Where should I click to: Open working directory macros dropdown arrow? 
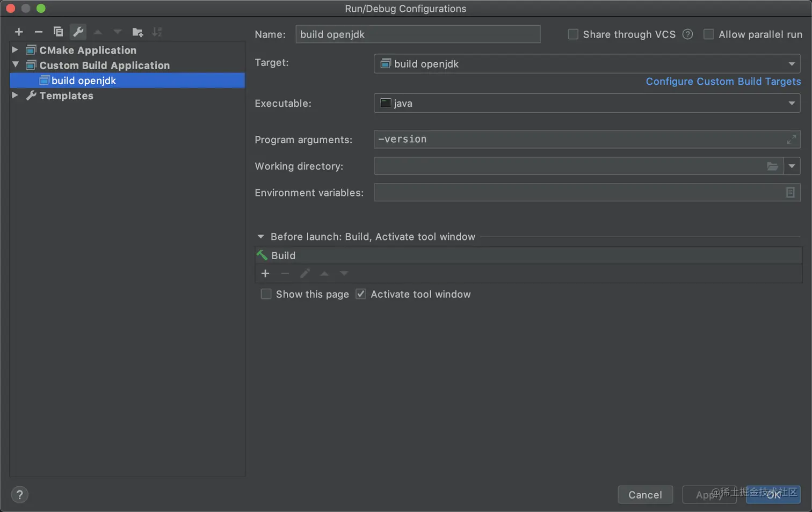(x=792, y=166)
